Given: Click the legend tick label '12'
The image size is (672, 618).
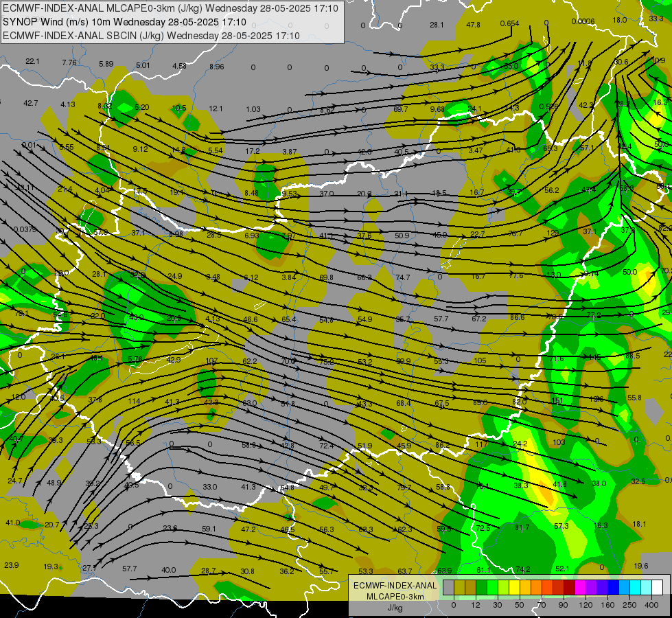Looking at the screenshot, I should (x=476, y=605).
